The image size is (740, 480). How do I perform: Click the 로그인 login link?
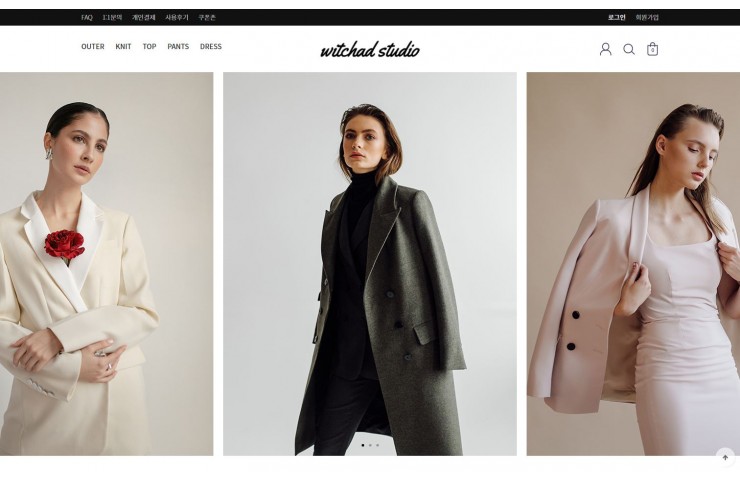[616, 17]
